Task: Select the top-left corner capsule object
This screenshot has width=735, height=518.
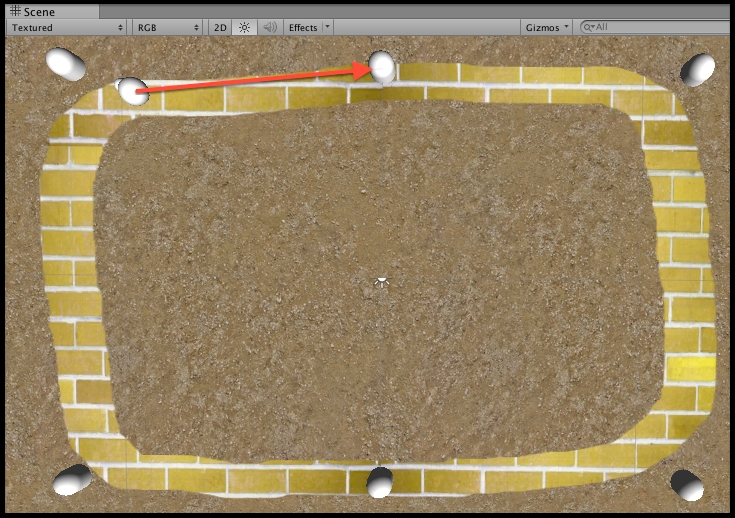Action: pyautogui.click(x=66, y=64)
